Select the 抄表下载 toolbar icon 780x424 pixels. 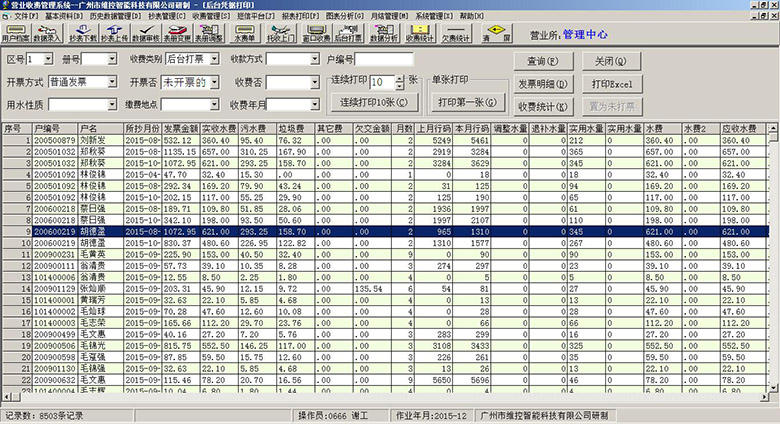pos(83,33)
